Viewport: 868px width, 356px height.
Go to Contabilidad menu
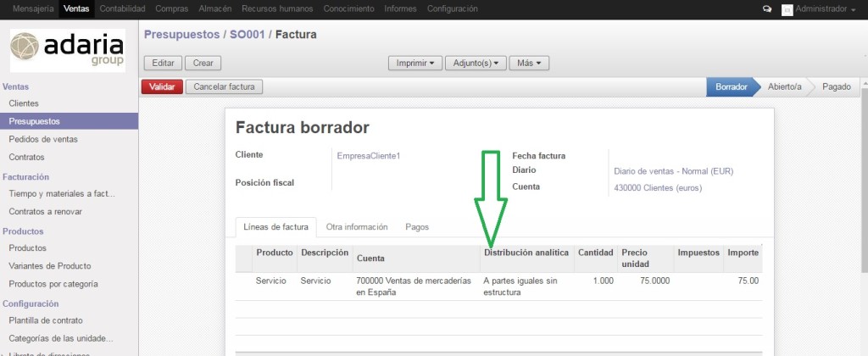[x=122, y=8]
